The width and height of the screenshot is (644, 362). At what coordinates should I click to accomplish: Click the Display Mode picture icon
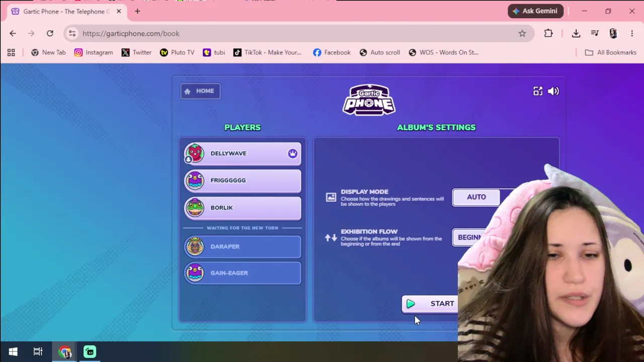[331, 197]
